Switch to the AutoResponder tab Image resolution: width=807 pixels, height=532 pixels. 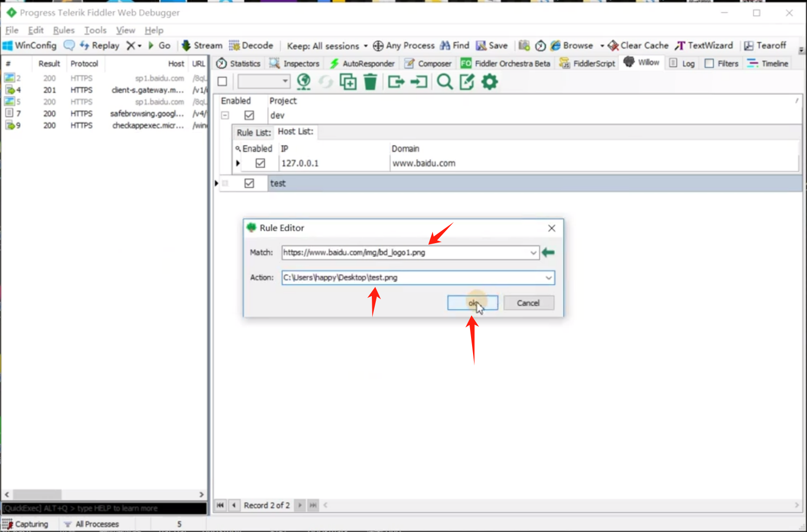pos(362,63)
